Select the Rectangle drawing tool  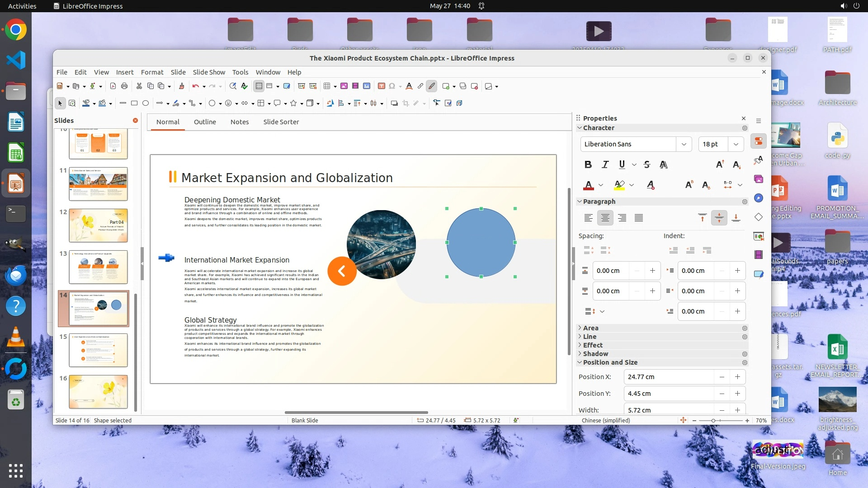(134, 103)
